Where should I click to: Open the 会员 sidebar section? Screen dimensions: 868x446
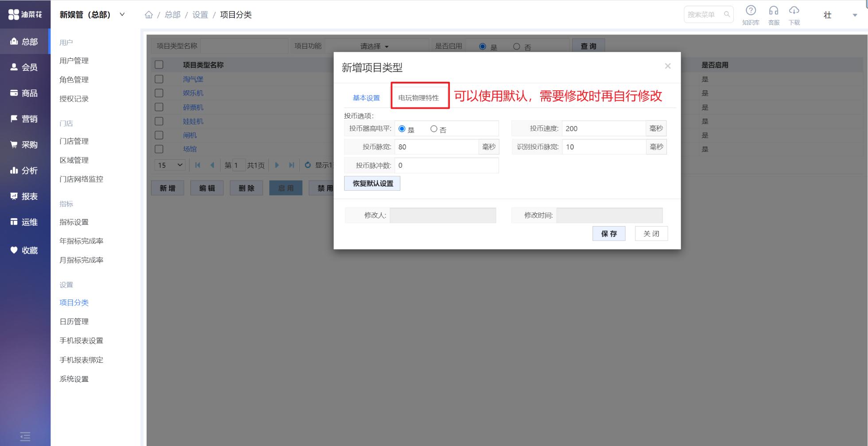click(x=24, y=67)
